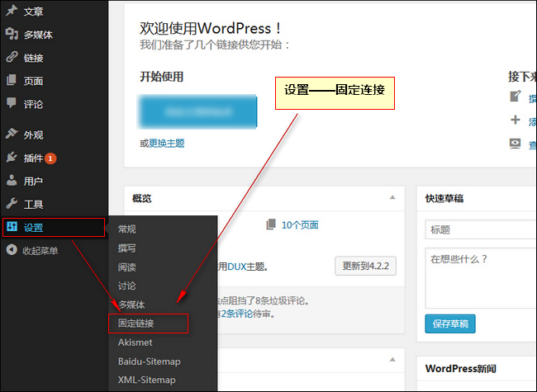The height and width of the screenshot is (392, 537).
Task: Click the Comments (评论) bubble icon
Action: (x=12, y=104)
